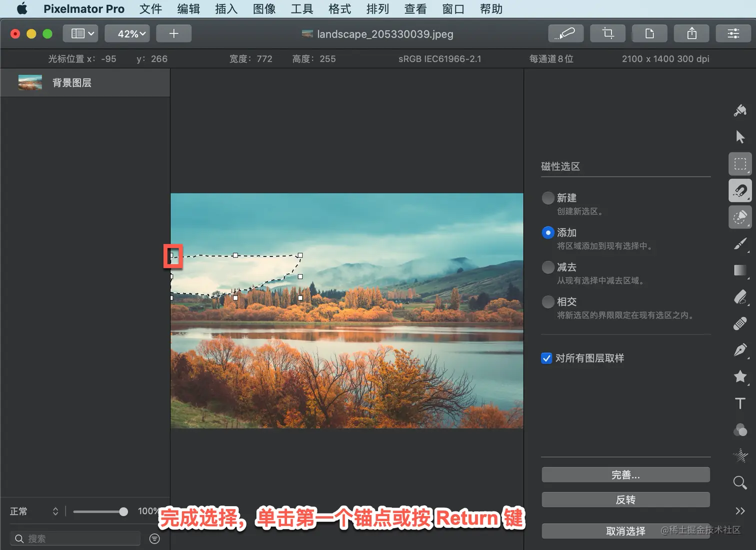Screen dimensions: 756x550
Task: Open the 正常 blend mode dropdown
Action: pyautogui.click(x=34, y=511)
